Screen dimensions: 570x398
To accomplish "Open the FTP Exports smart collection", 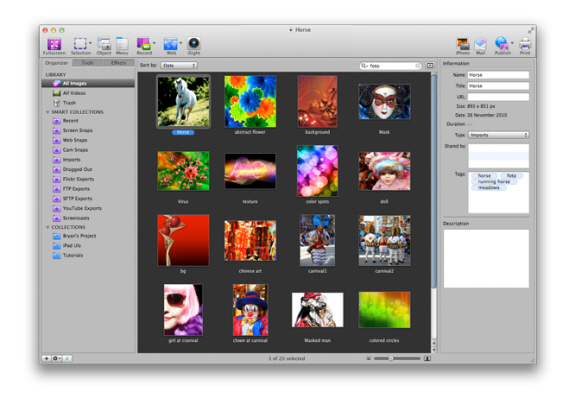I will click(88, 189).
